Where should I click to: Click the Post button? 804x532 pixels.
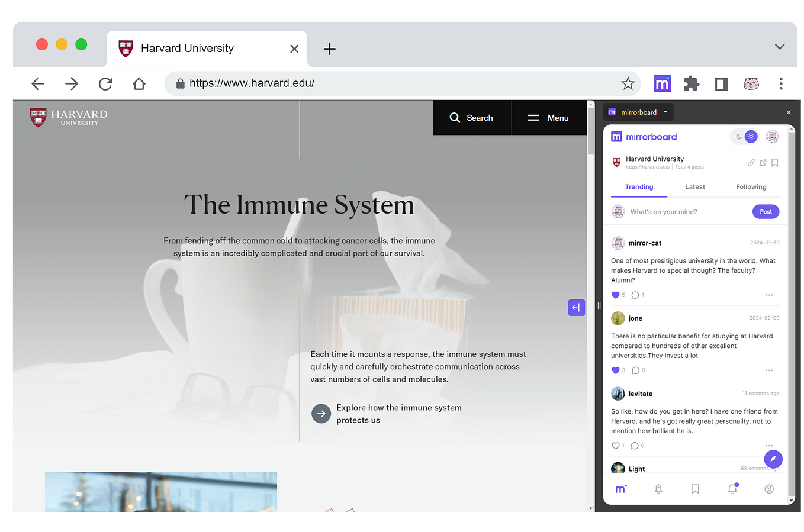(x=766, y=212)
